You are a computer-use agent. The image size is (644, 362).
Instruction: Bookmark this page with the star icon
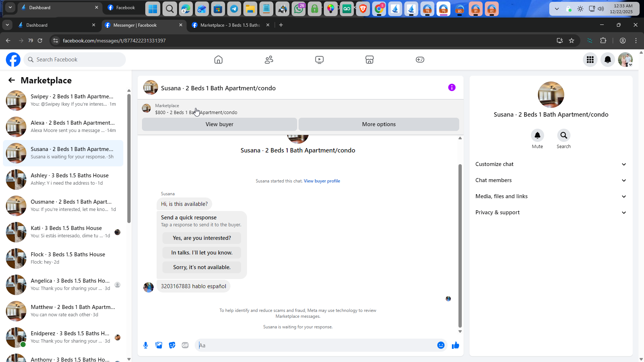tap(572, 41)
